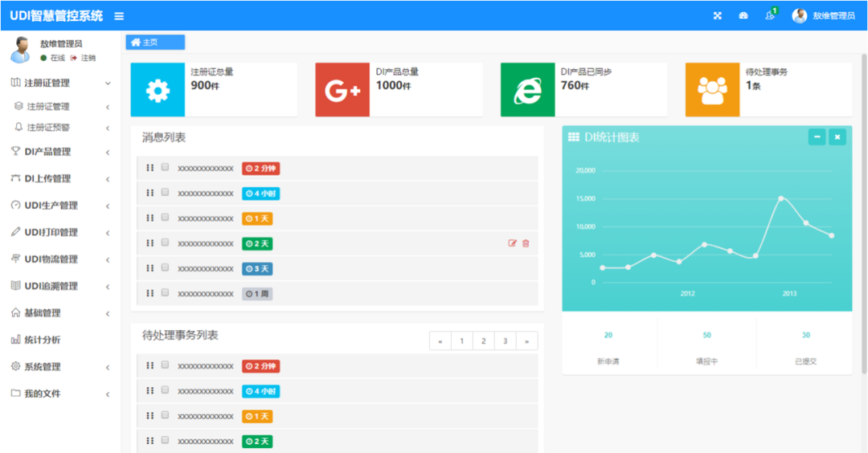Click the hamburger menu toggle in header
The height and width of the screenshot is (453, 868).
[119, 16]
